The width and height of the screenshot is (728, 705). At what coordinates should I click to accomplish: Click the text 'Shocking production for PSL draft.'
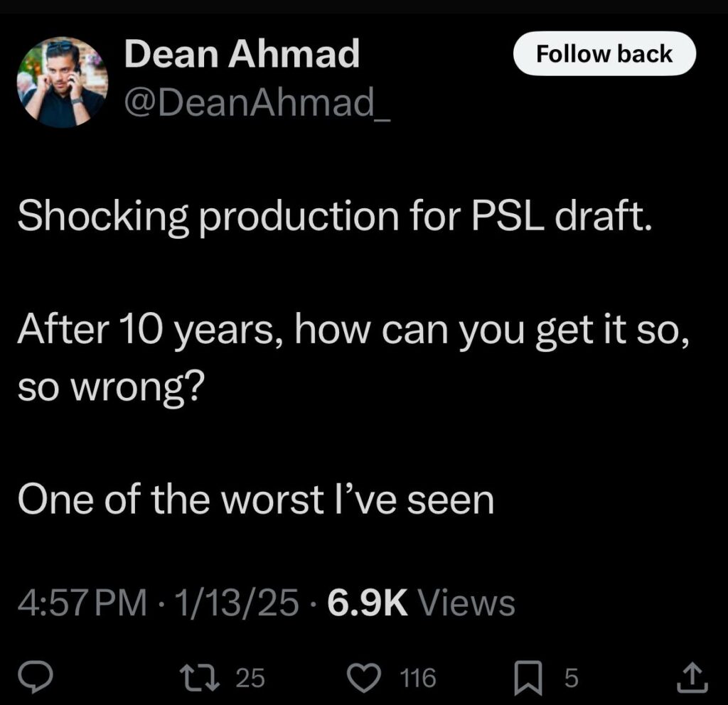[333, 217]
